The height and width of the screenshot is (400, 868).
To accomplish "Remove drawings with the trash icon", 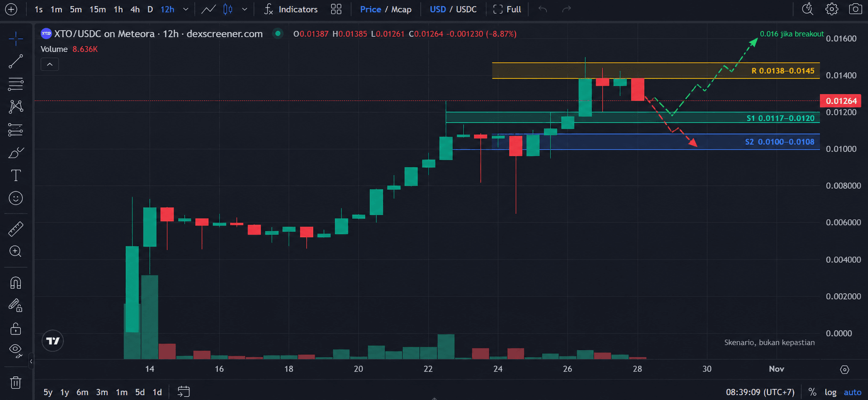I will (16, 383).
